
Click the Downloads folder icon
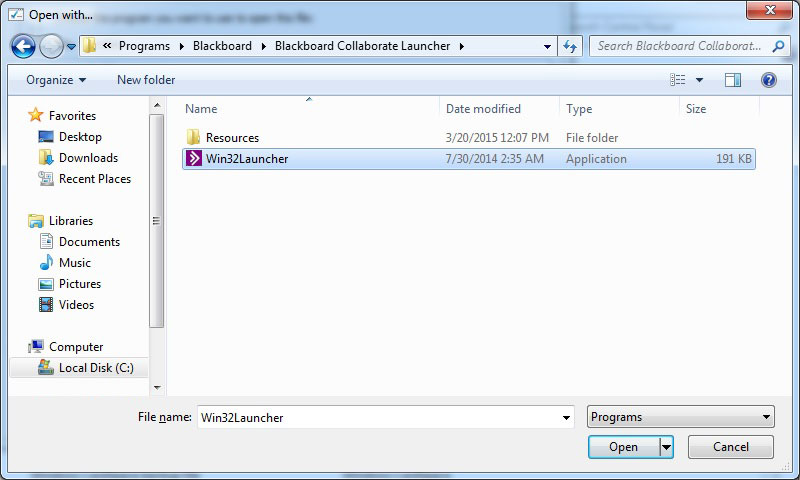(x=46, y=158)
